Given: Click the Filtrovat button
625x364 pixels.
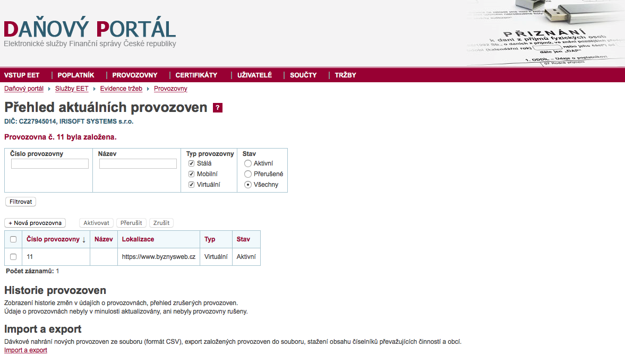Looking at the screenshot, I should 21,202.
